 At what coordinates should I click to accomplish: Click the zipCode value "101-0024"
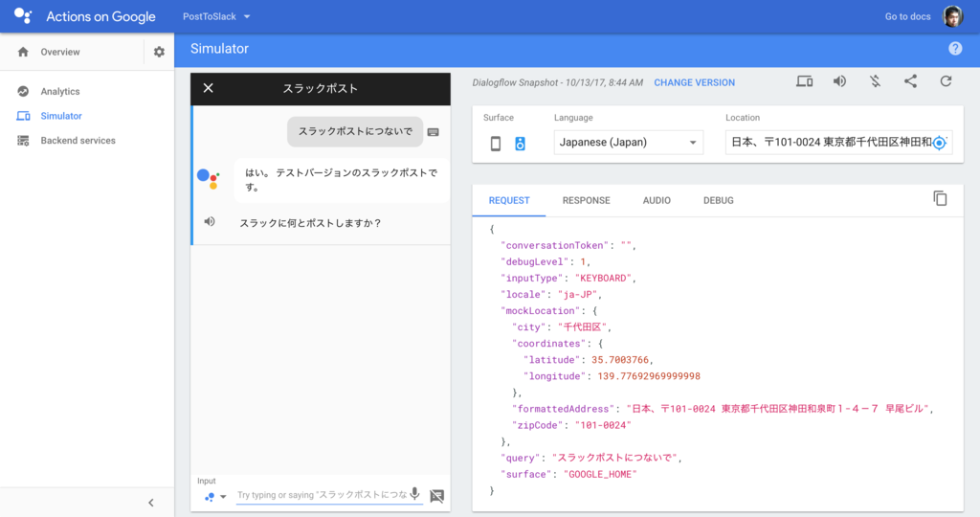[x=603, y=425]
